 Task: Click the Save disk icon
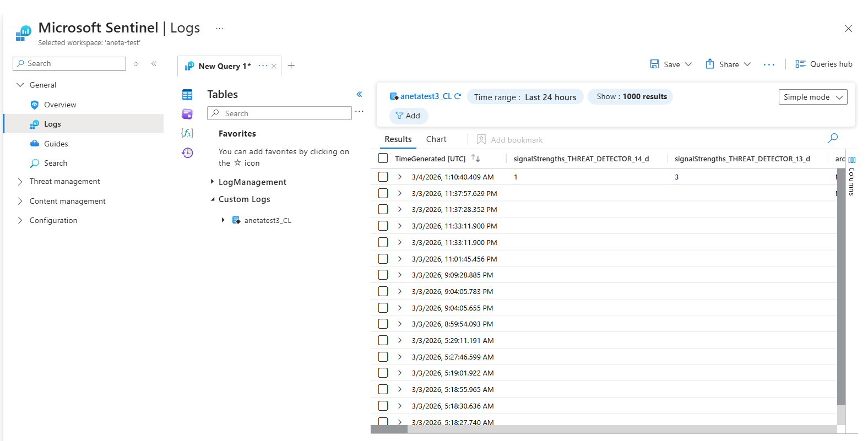pyautogui.click(x=654, y=64)
